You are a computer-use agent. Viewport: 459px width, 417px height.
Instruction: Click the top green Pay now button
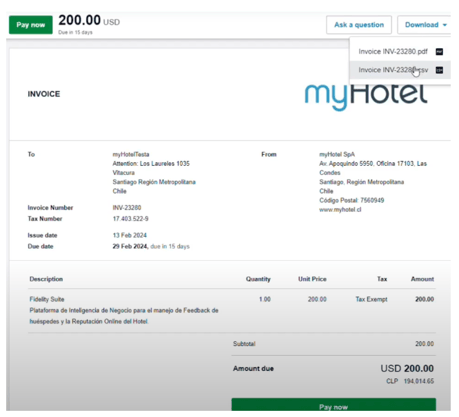[x=31, y=25]
